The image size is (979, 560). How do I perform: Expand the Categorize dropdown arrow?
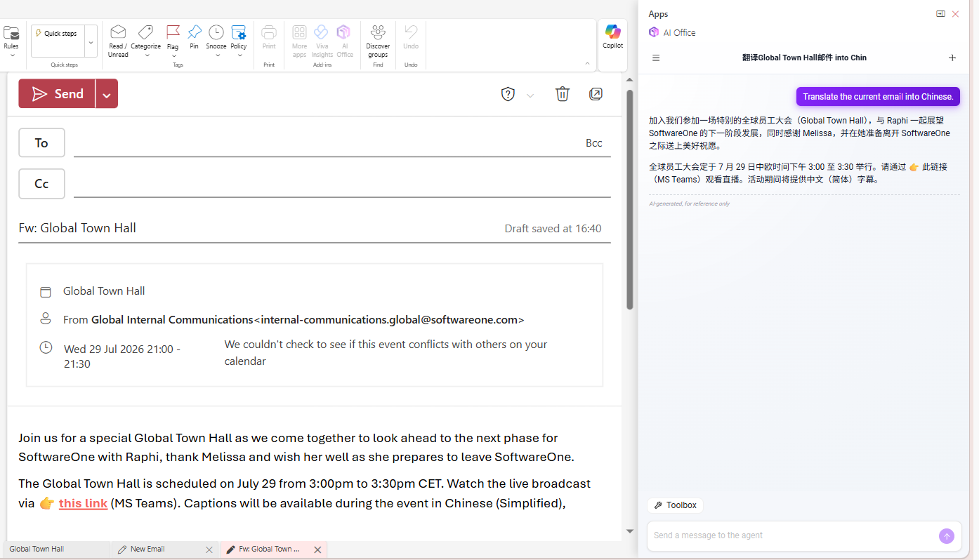point(147,55)
